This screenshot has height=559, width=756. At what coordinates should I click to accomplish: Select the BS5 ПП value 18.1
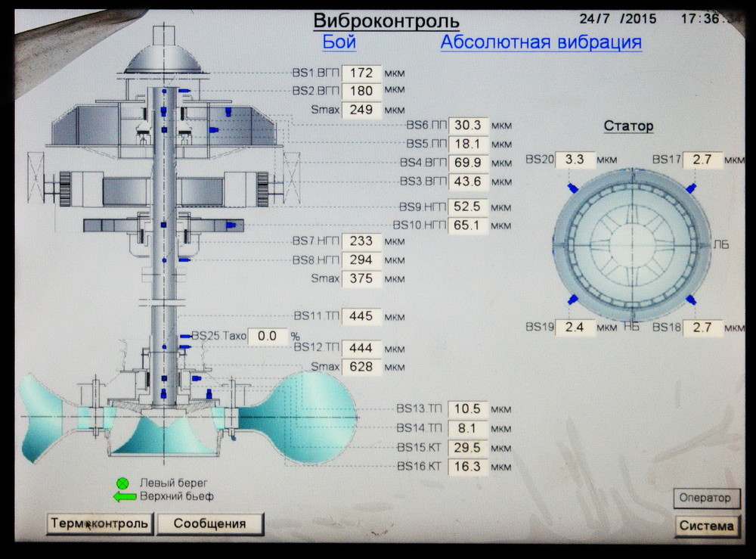[x=468, y=144]
